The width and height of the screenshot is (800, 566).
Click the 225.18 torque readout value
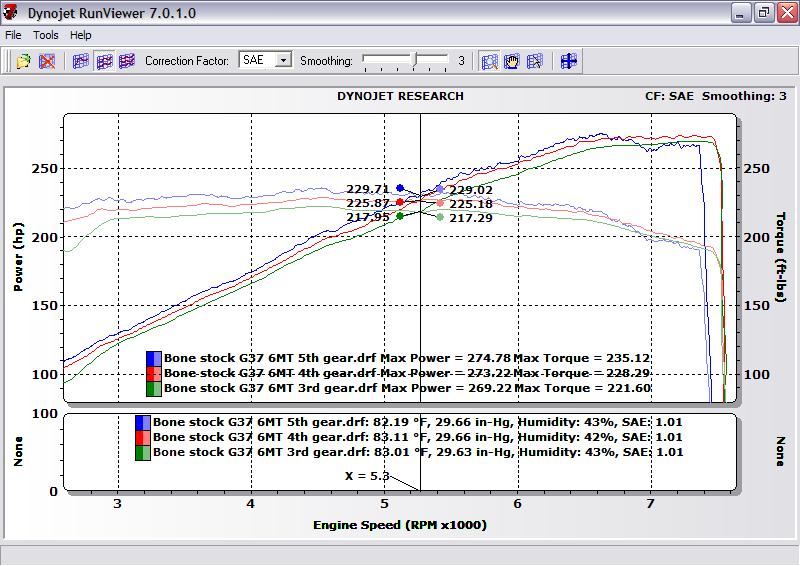coord(471,204)
